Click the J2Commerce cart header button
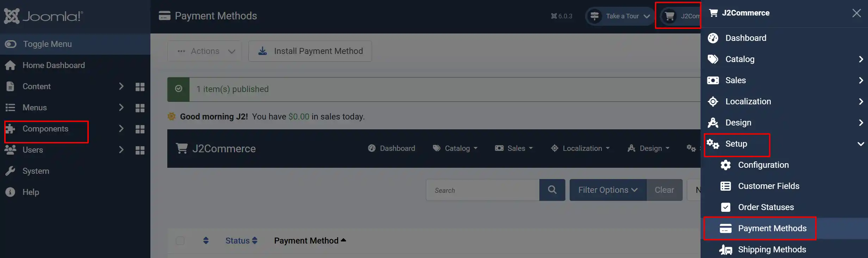The width and height of the screenshot is (868, 258). click(x=680, y=16)
